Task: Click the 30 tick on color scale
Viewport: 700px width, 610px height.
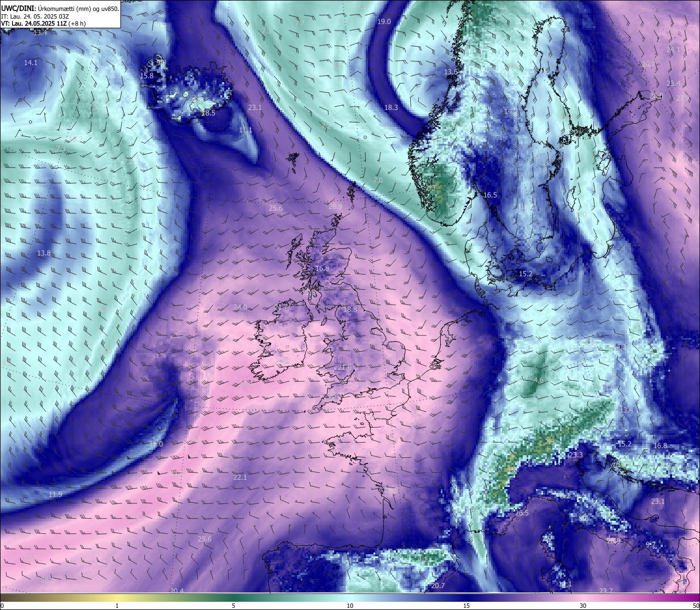Action: point(583,606)
